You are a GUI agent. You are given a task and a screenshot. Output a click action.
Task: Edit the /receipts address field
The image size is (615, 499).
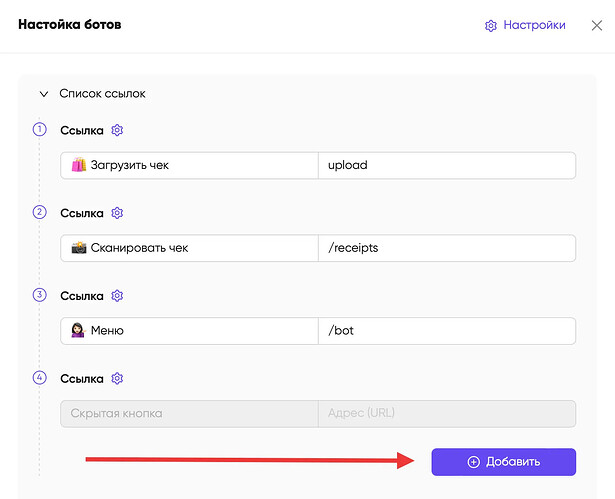447,248
